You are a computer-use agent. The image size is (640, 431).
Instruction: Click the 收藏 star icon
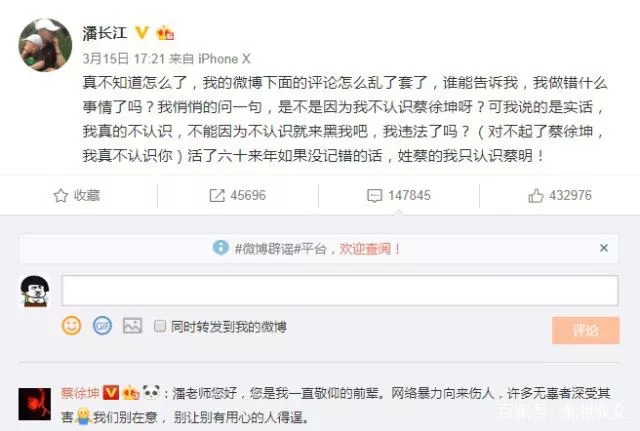coord(61,196)
